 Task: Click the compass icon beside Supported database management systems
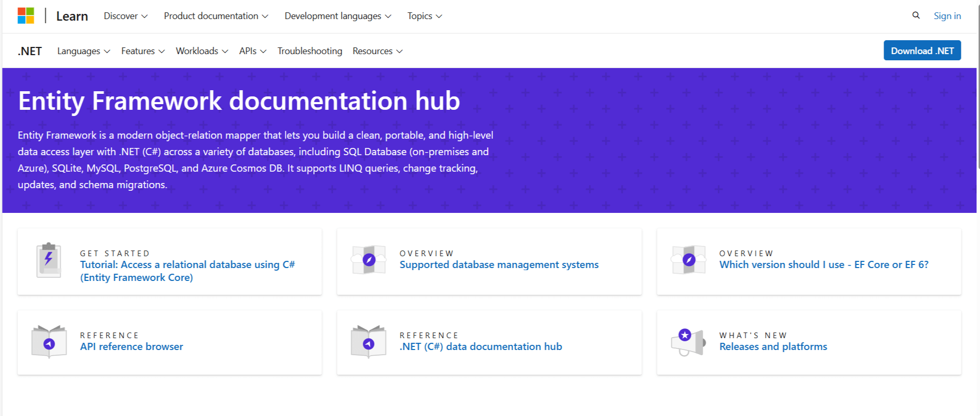pyautogui.click(x=369, y=260)
